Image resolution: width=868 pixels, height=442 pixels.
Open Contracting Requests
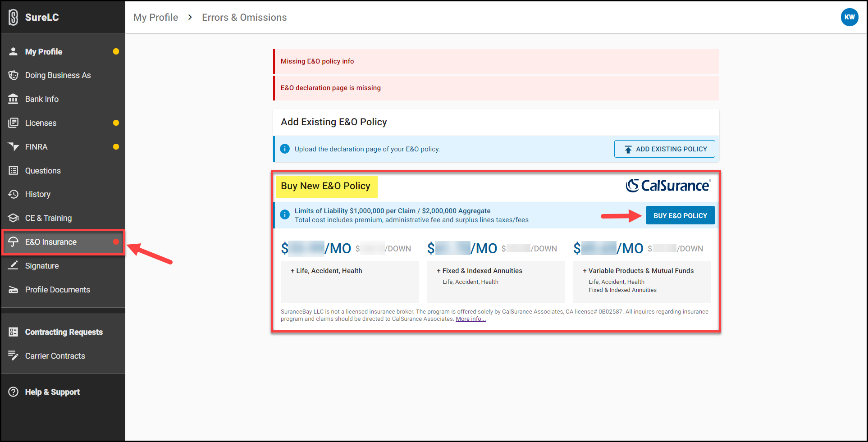pos(63,332)
